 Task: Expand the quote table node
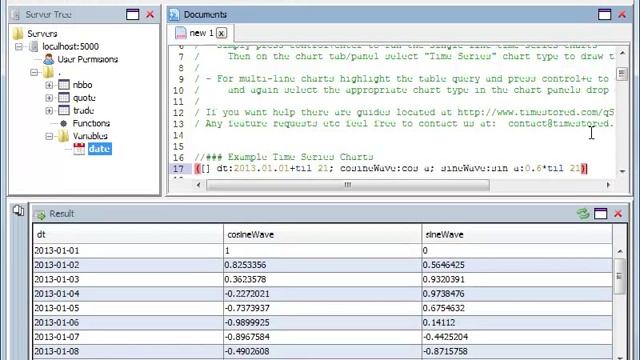(49, 98)
